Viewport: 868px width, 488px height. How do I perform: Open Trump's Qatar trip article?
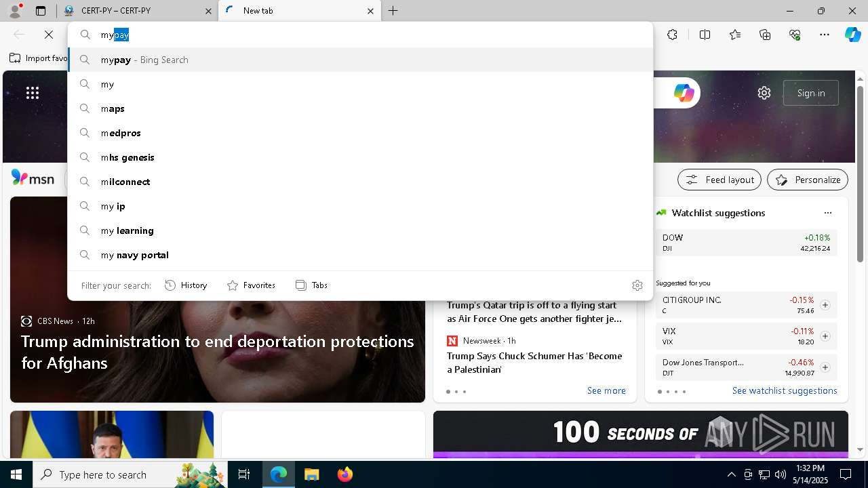534,312
